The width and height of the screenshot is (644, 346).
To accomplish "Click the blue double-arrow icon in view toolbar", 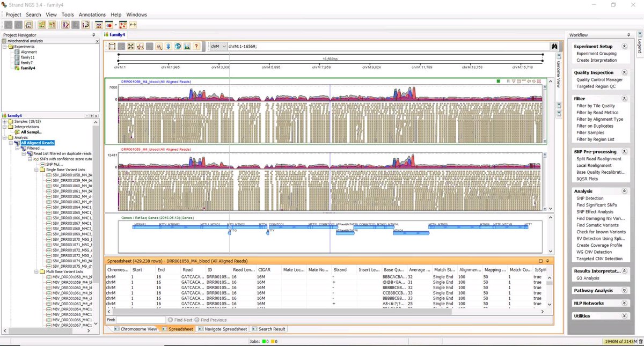I will click(x=169, y=47).
